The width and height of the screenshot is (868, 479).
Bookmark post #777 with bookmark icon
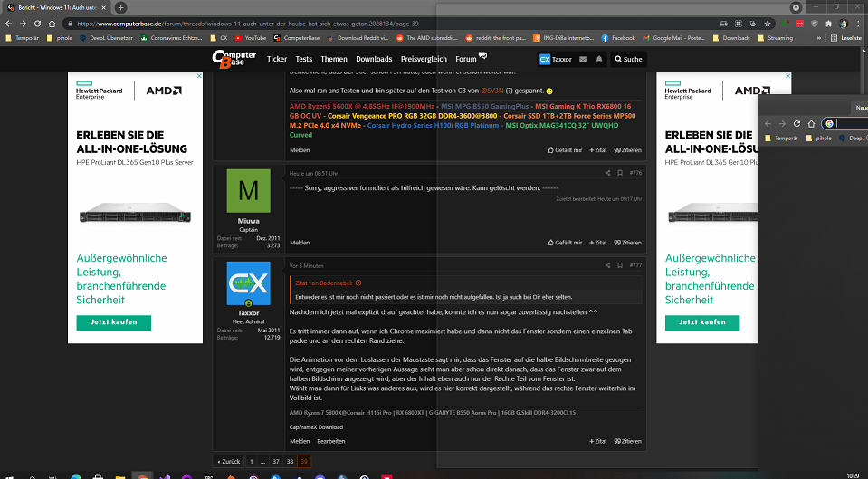(x=620, y=265)
